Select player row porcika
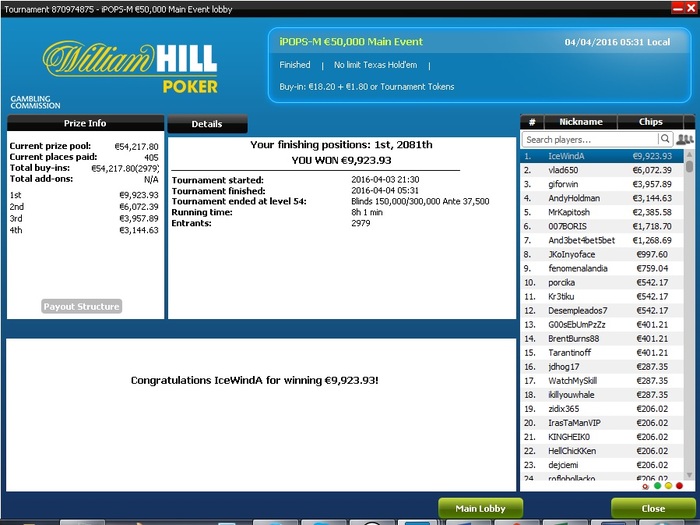The width and height of the screenshot is (700, 525). tap(602, 283)
